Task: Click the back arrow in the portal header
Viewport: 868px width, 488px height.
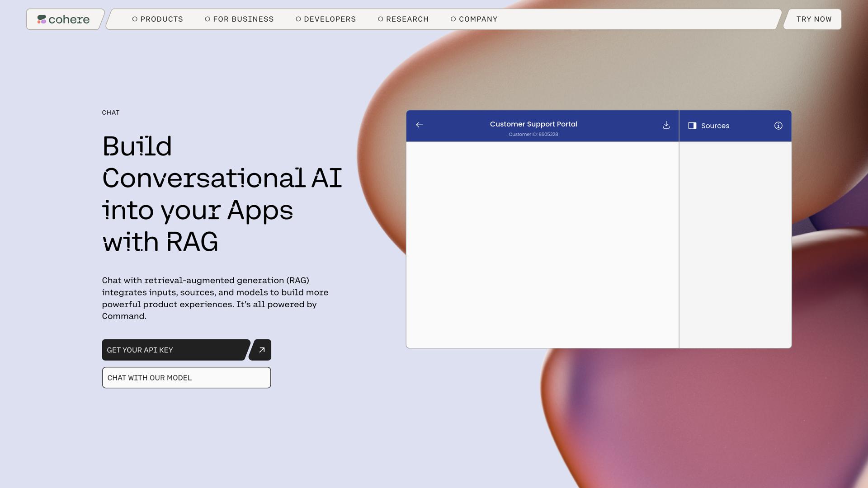Action: 420,125
